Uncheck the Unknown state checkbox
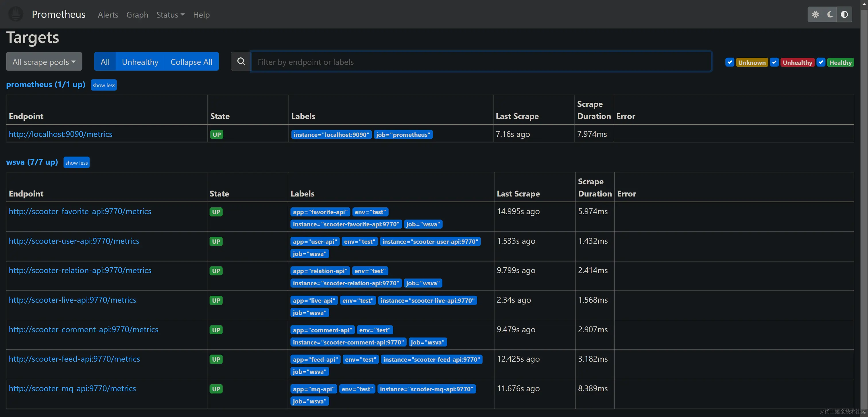Viewport: 868px width, 417px height. pos(730,62)
